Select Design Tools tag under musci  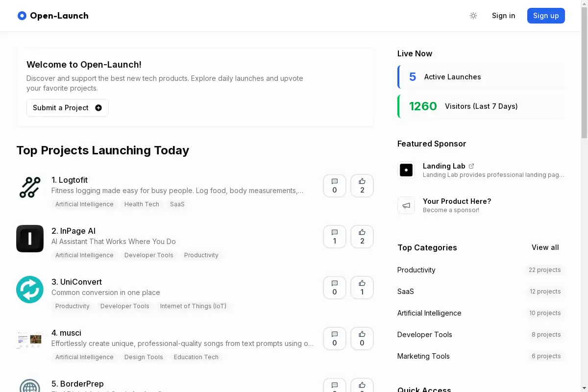point(144,357)
